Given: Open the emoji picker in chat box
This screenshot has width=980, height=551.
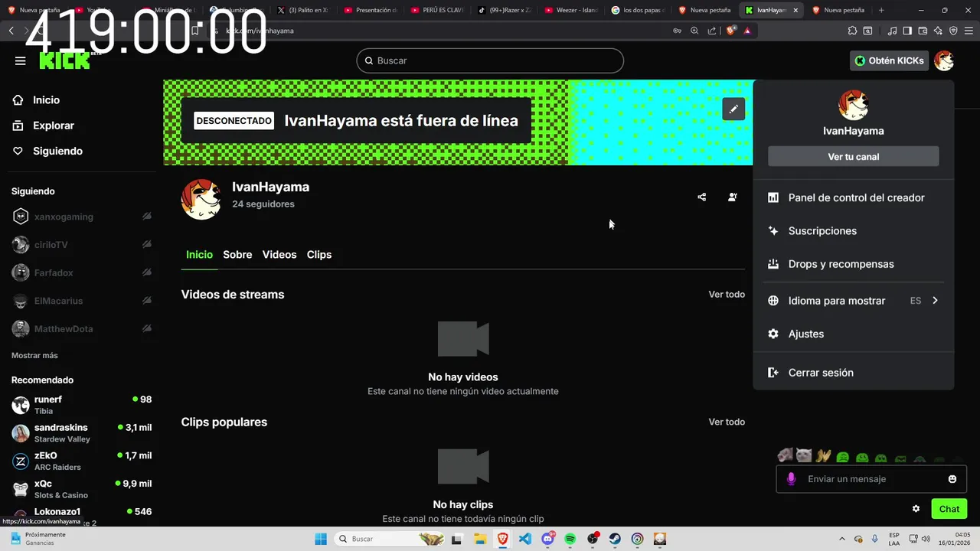Looking at the screenshot, I should tap(952, 479).
